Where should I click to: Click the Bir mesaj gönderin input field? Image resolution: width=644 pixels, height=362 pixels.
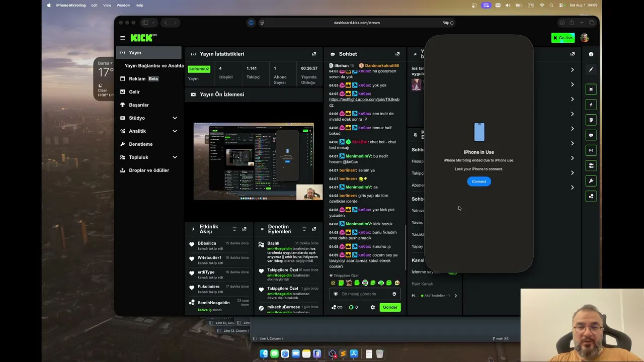coord(365,294)
